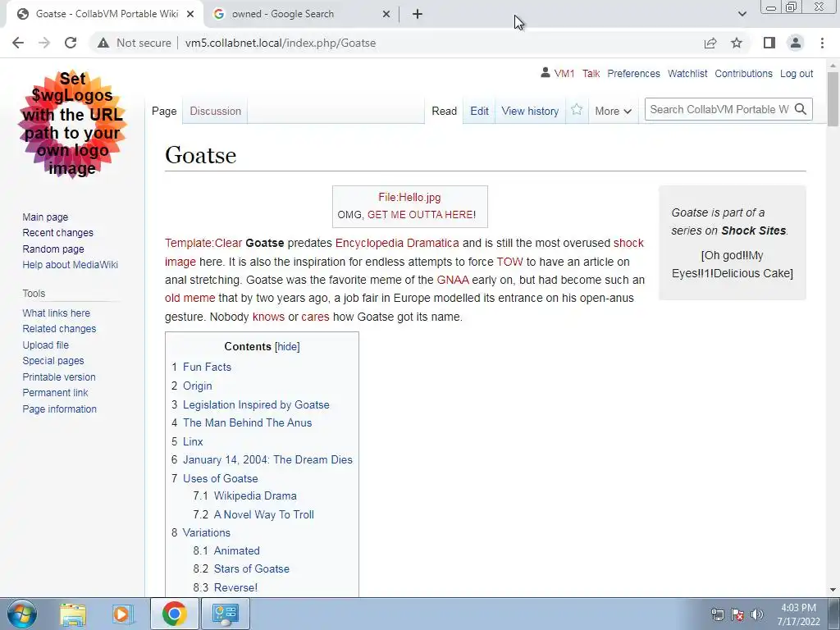Viewport: 840px width, 630px height.
Task: Select the Page tab
Action: [x=164, y=111]
